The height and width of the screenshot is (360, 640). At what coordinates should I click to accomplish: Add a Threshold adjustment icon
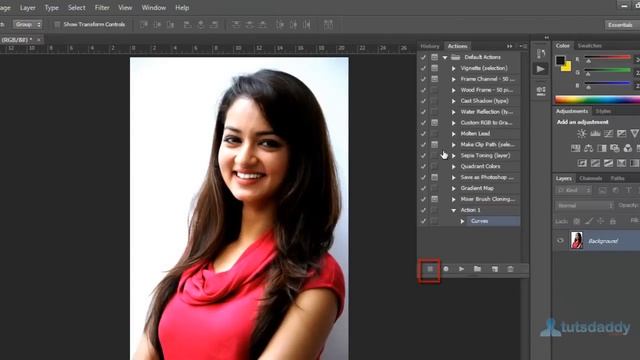608,163
